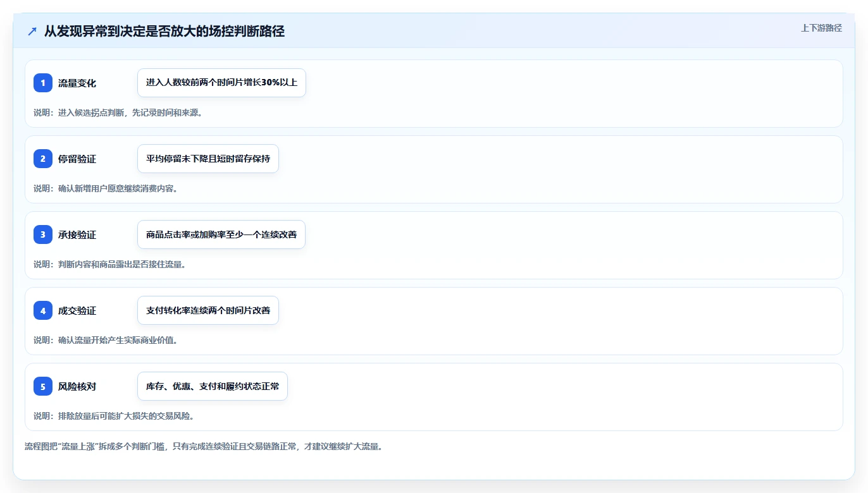The width and height of the screenshot is (868, 493).
Task: Select the 库存、优惠、支付和履约状态正常 condition box
Action: tap(213, 386)
